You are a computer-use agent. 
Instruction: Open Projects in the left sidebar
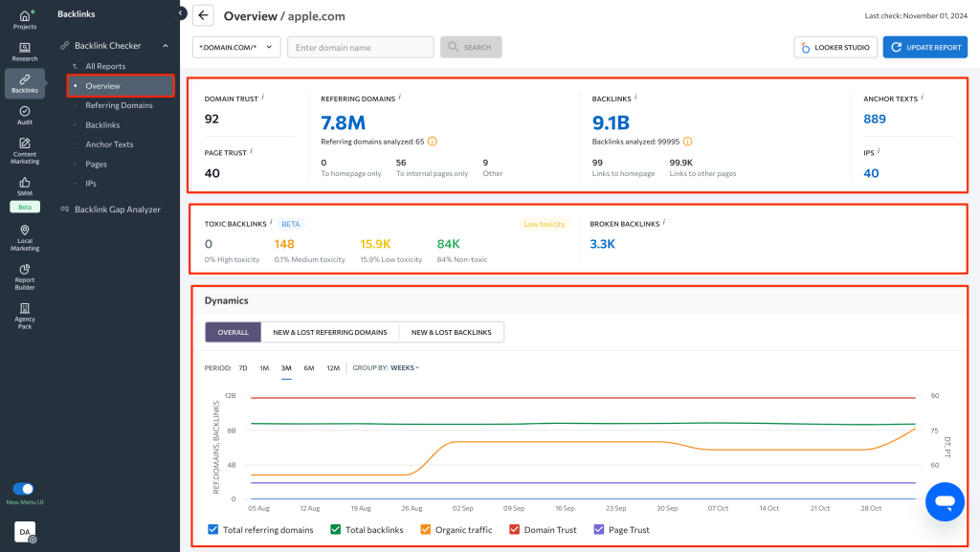[25, 19]
